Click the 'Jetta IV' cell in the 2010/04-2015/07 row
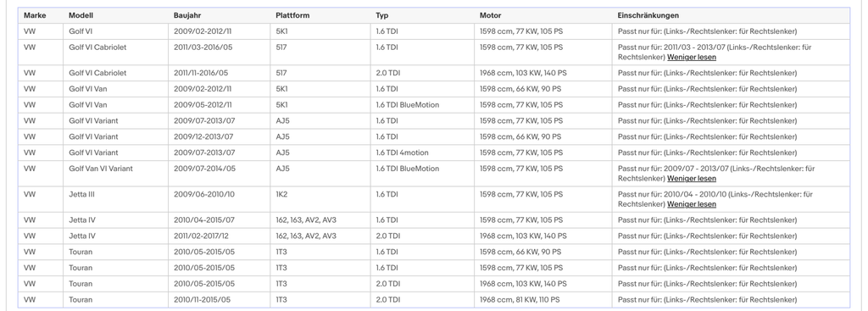868x311 pixels. 82,220
